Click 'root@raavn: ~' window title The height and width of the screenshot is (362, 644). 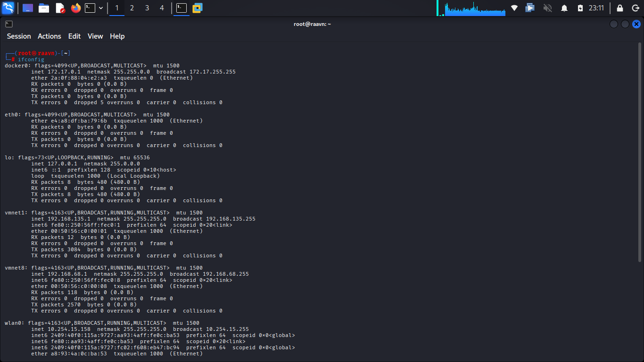click(x=312, y=24)
